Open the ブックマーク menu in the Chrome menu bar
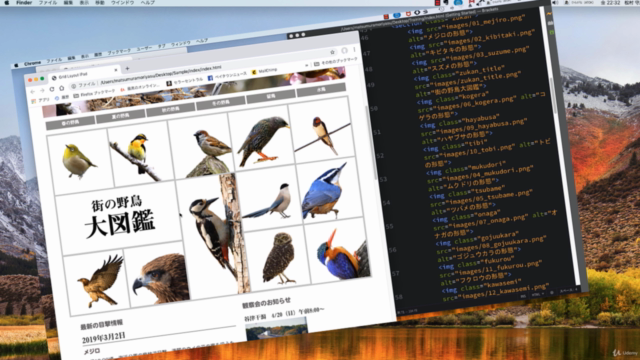The width and height of the screenshot is (640, 360). point(119,52)
